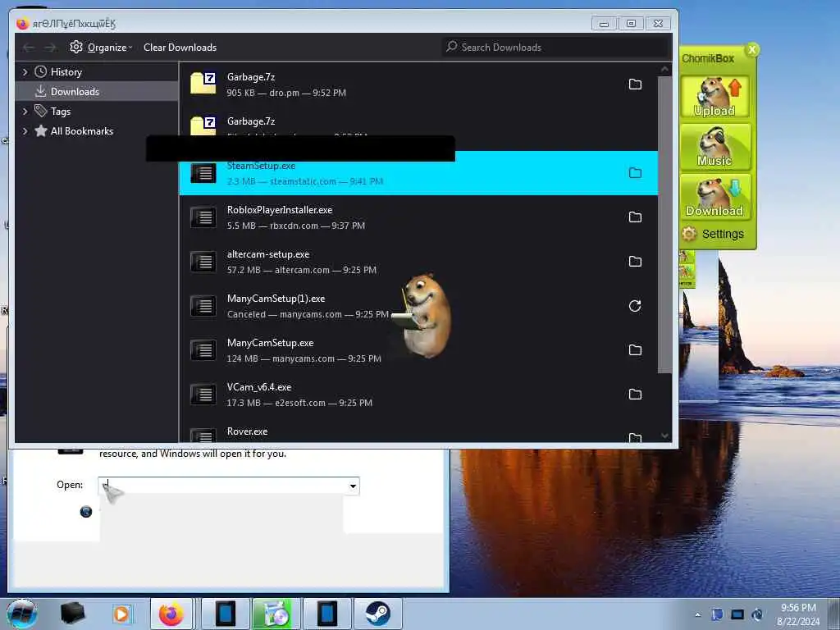Open Steam from the taskbar
840x630 pixels.
(x=378, y=614)
